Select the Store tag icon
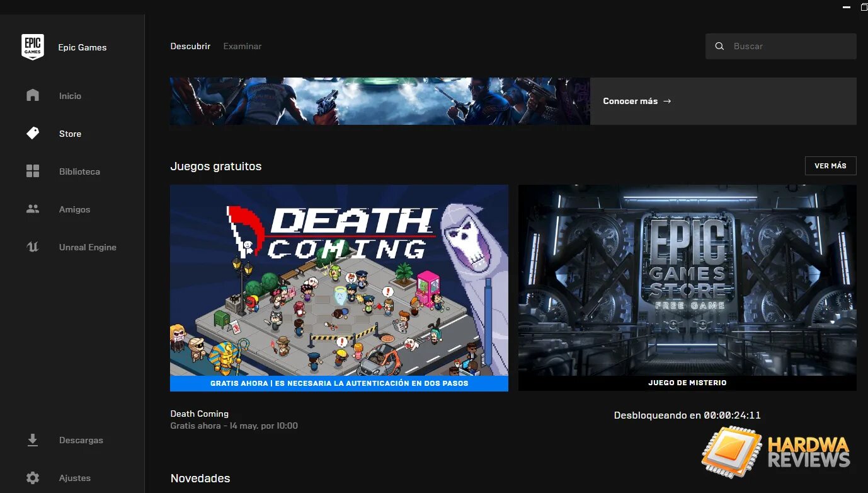 [33, 133]
